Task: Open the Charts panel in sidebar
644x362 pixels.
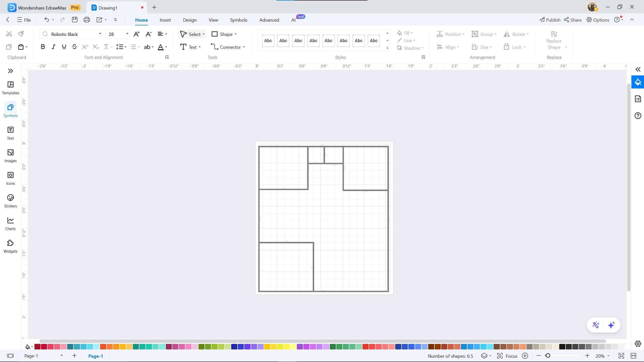Action: 10,223
